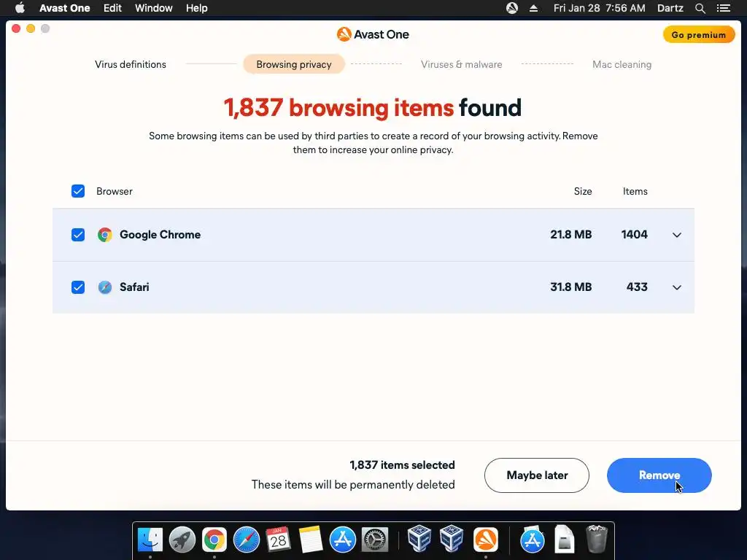Image resolution: width=747 pixels, height=560 pixels.
Task: Click the Size column header
Action: coord(583,192)
